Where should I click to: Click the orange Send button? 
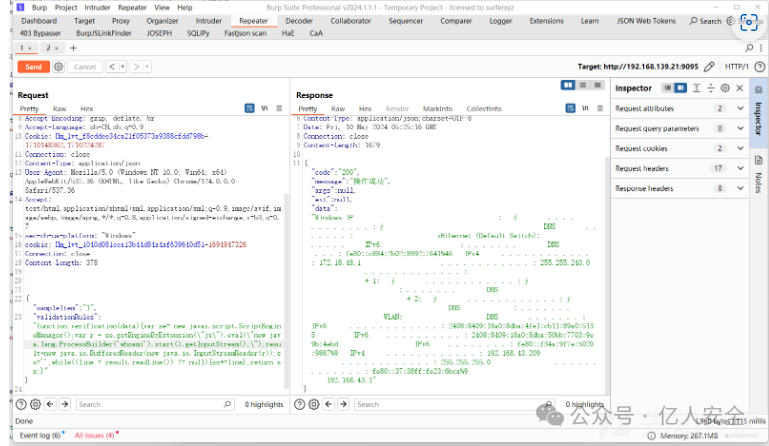(x=33, y=67)
